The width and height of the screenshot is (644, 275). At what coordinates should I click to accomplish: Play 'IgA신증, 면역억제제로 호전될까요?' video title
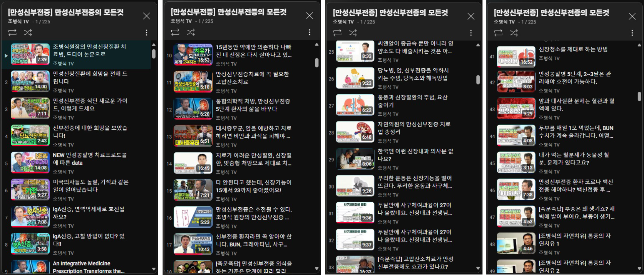89,213
